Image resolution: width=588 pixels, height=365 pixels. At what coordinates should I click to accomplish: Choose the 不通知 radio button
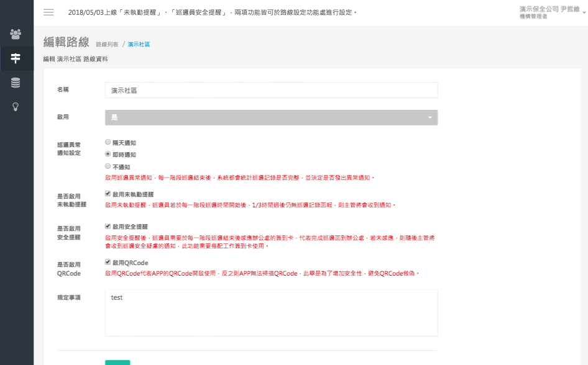pos(108,166)
